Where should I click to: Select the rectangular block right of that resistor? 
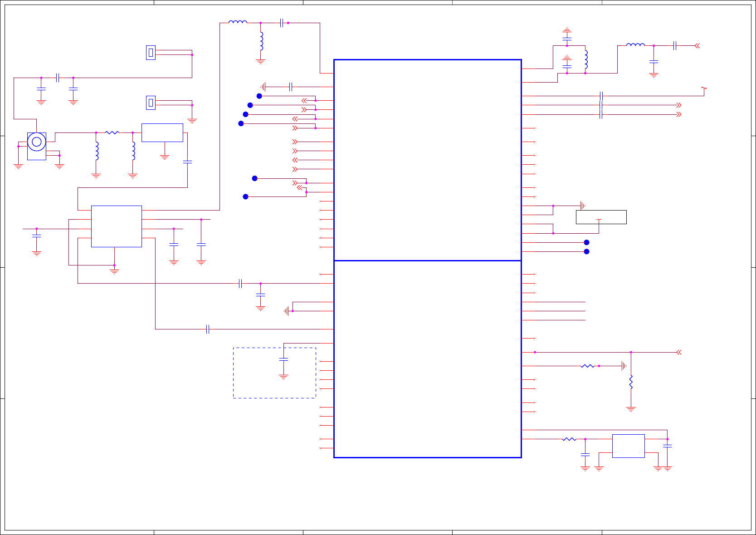click(162, 133)
